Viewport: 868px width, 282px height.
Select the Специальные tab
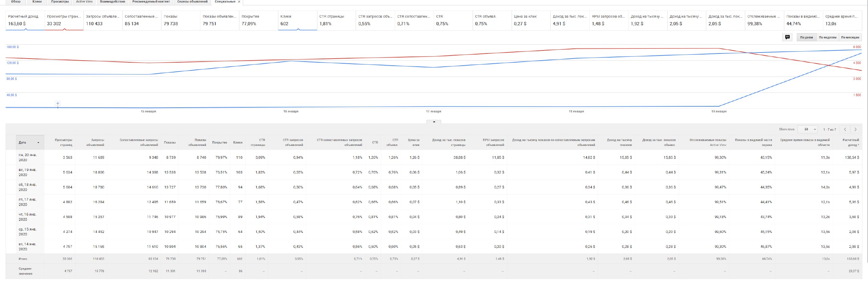click(225, 2)
